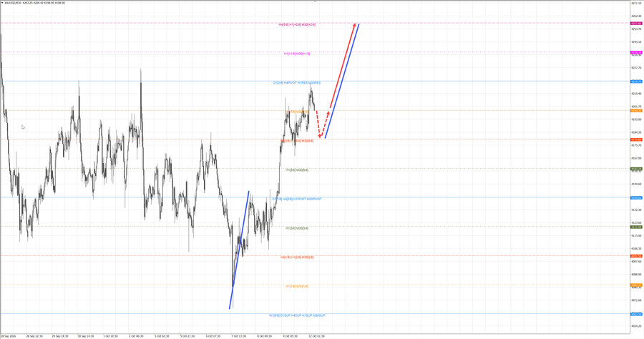Click the chart shift marker at top center
The height and width of the screenshot is (339, 644).
(315, 1)
